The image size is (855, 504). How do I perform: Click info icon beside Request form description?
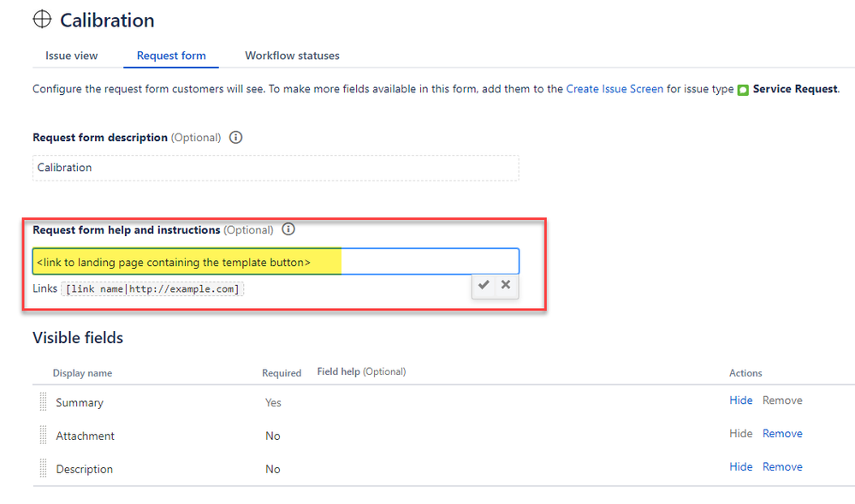pyautogui.click(x=236, y=137)
